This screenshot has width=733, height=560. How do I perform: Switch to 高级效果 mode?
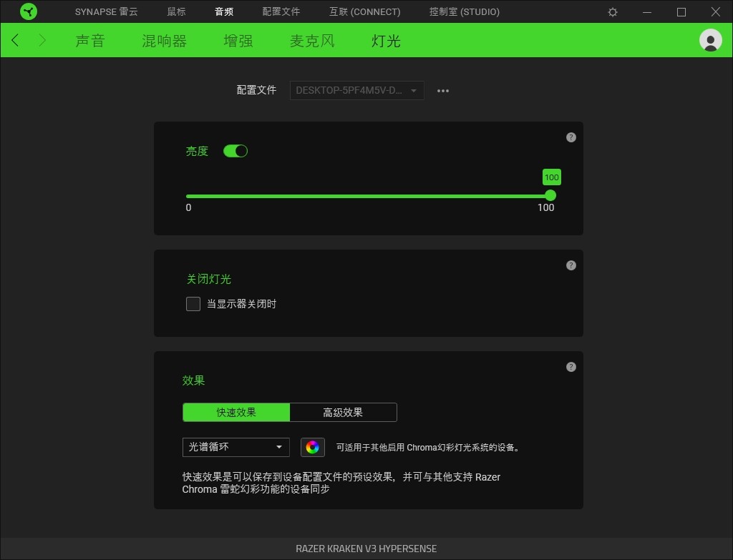[343, 413]
